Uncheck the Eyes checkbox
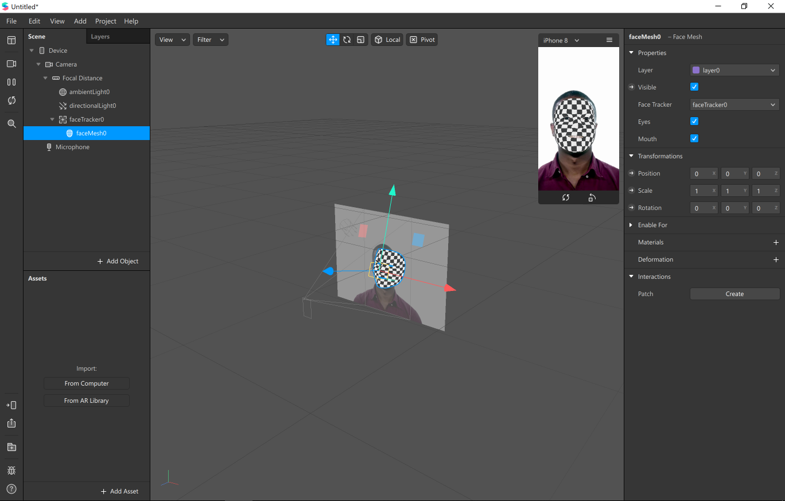This screenshot has width=785, height=501. 694,121
